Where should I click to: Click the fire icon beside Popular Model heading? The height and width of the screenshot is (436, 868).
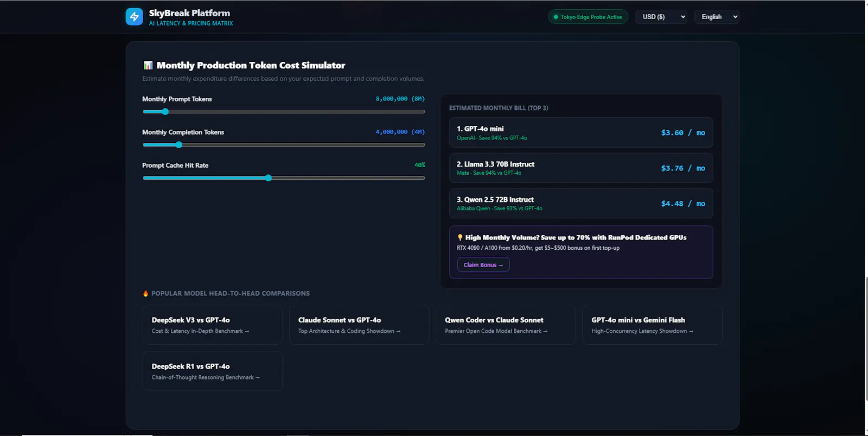click(145, 293)
